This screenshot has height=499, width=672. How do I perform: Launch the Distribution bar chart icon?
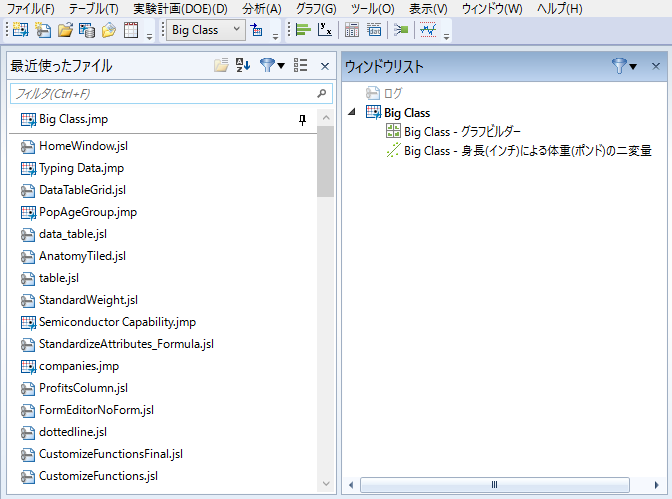tap(303, 30)
